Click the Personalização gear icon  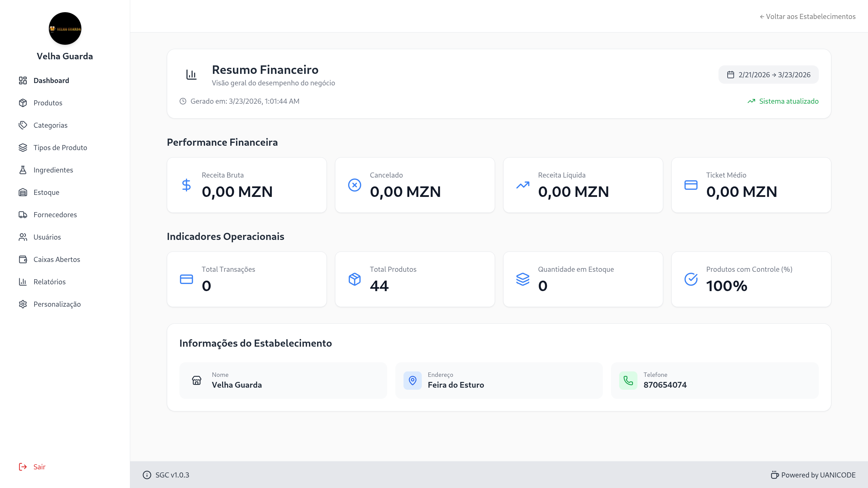click(23, 304)
